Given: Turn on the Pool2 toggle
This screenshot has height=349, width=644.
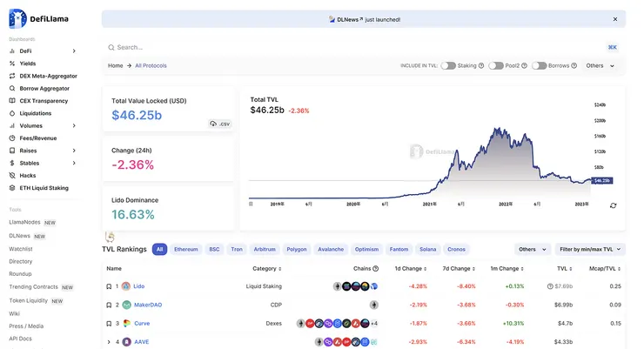Looking at the screenshot, I should pyautogui.click(x=496, y=65).
